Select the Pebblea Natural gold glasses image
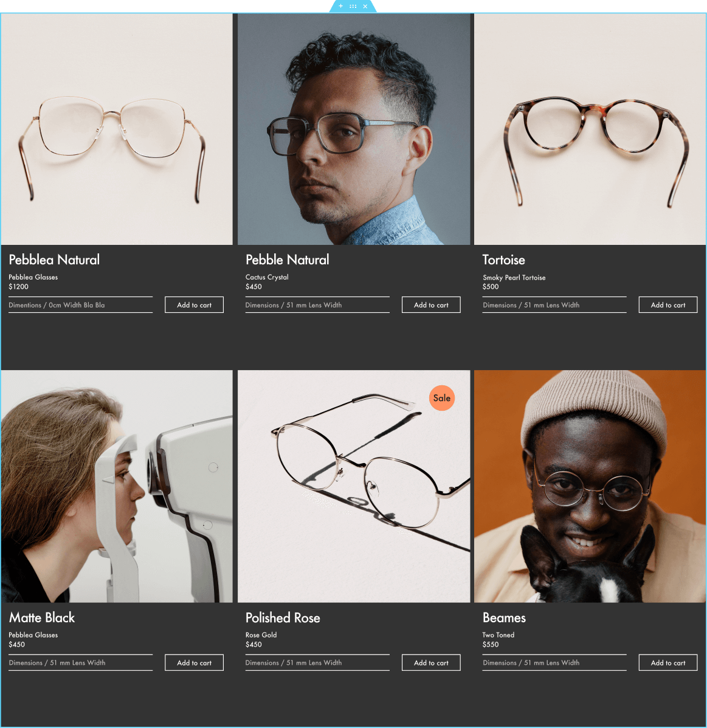 [x=117, y=129]
